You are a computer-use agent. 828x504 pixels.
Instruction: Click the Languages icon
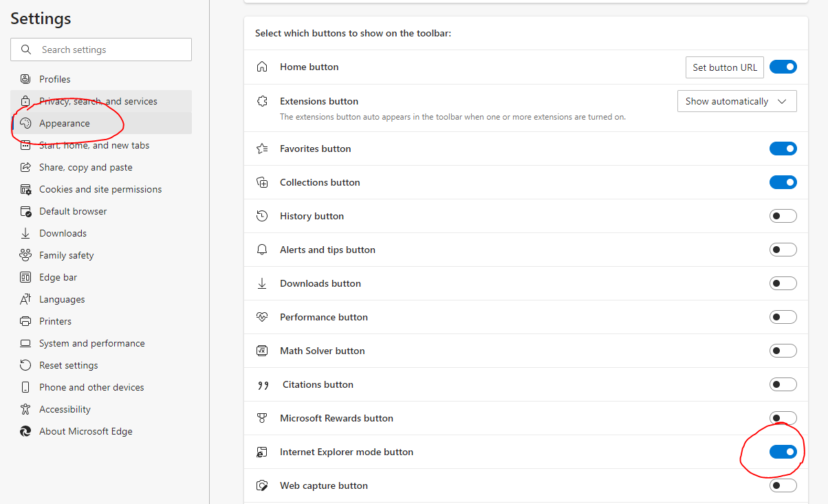coord(25,299)
